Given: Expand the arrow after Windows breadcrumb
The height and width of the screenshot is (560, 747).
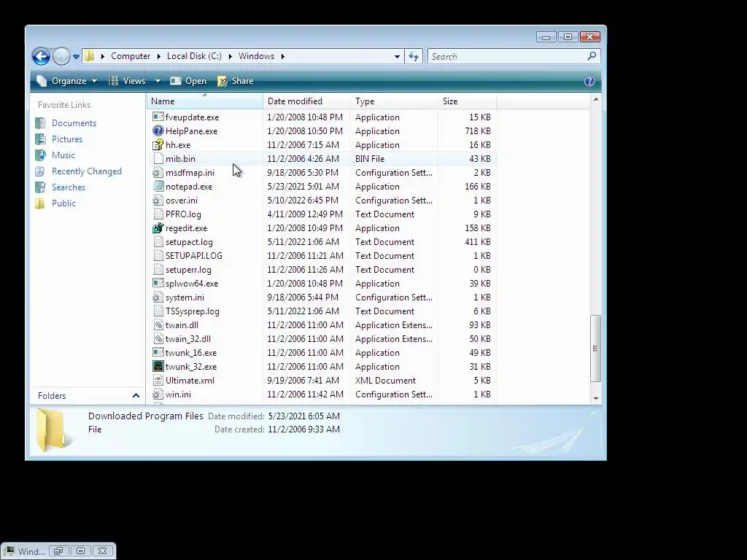Looking at the screenshot, I should (283, 56).
